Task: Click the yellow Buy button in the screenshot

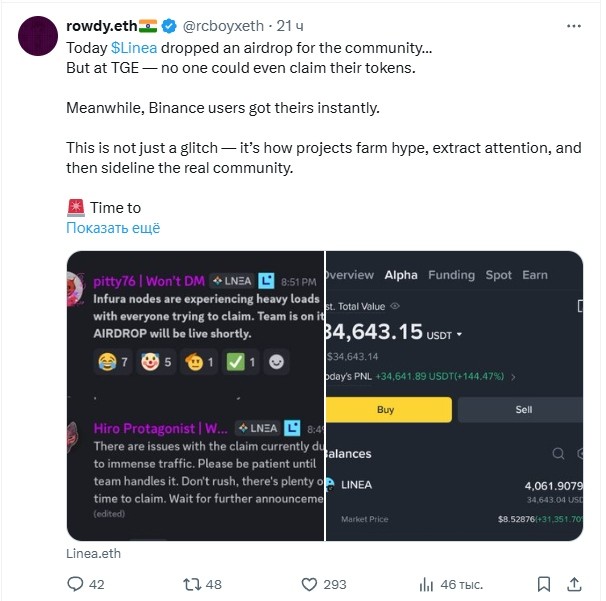Action: point(388,410)
